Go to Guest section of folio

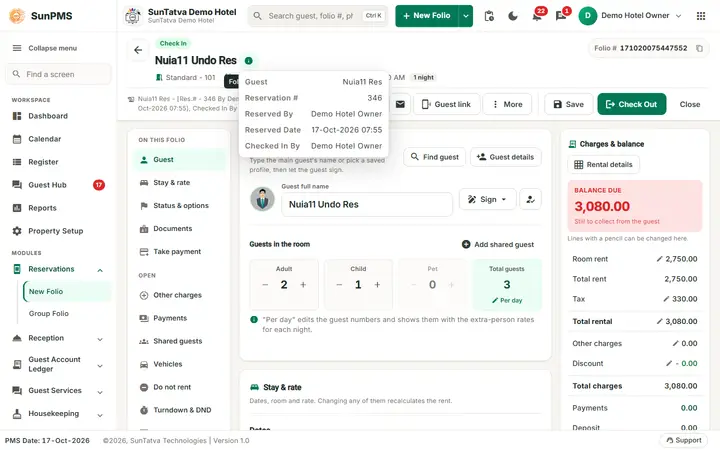pyautogui.click(x=180, y=160)
